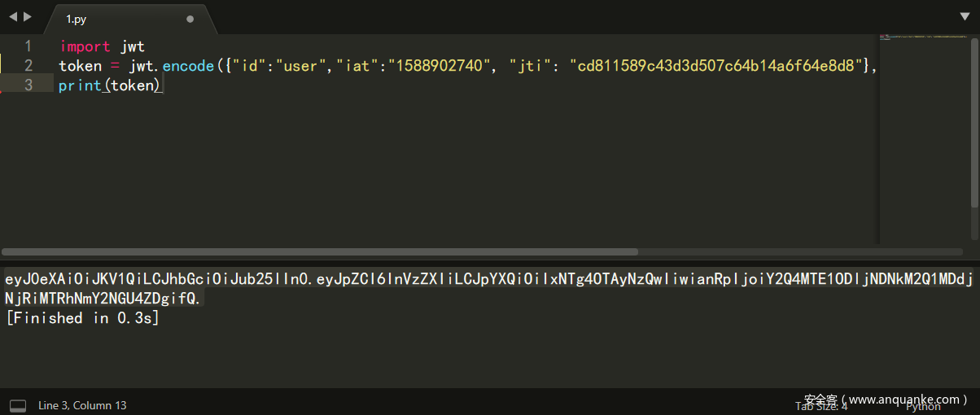980x415 pixels.
Task: Click the Line 3, Column 13 indicator
Action: point(82,405)
